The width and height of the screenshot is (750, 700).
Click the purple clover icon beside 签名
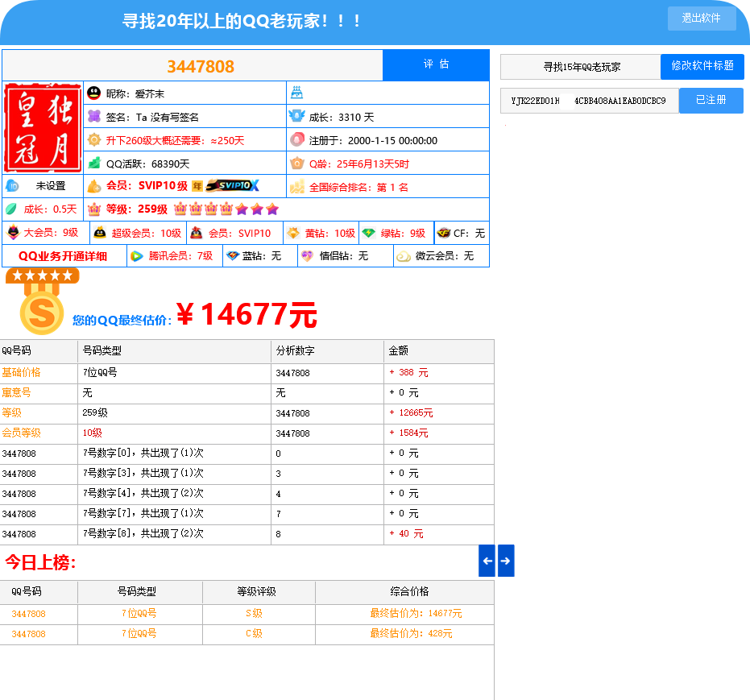point(94,116)
